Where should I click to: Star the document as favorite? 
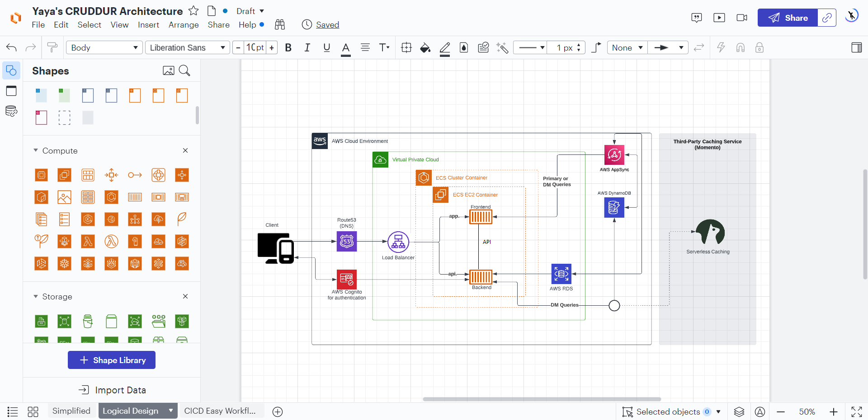193,10
